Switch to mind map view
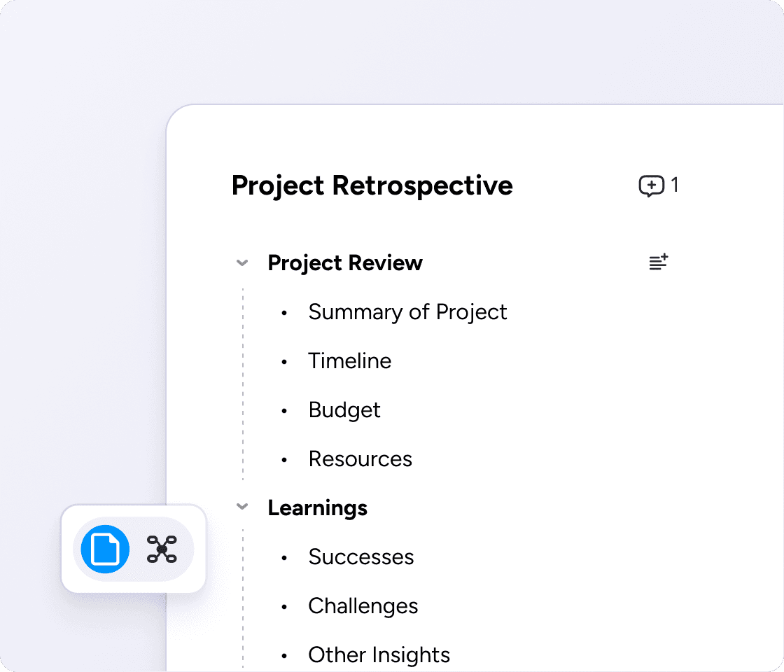 162,549
